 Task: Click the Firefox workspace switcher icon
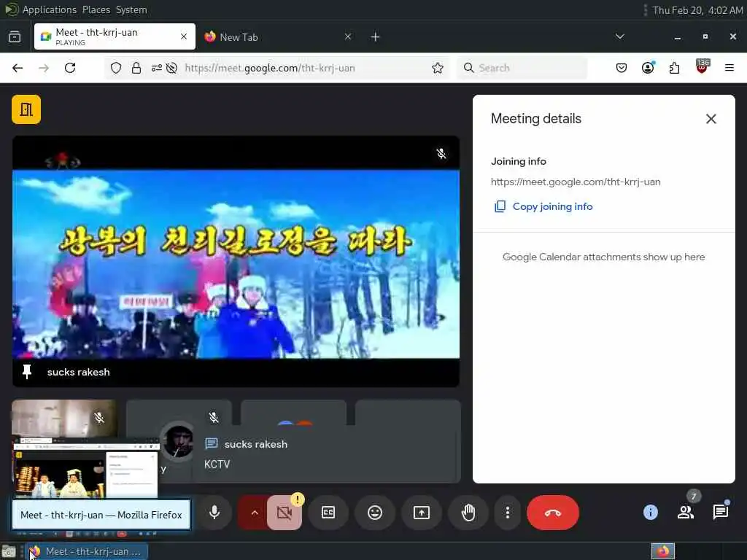(663, 551)
